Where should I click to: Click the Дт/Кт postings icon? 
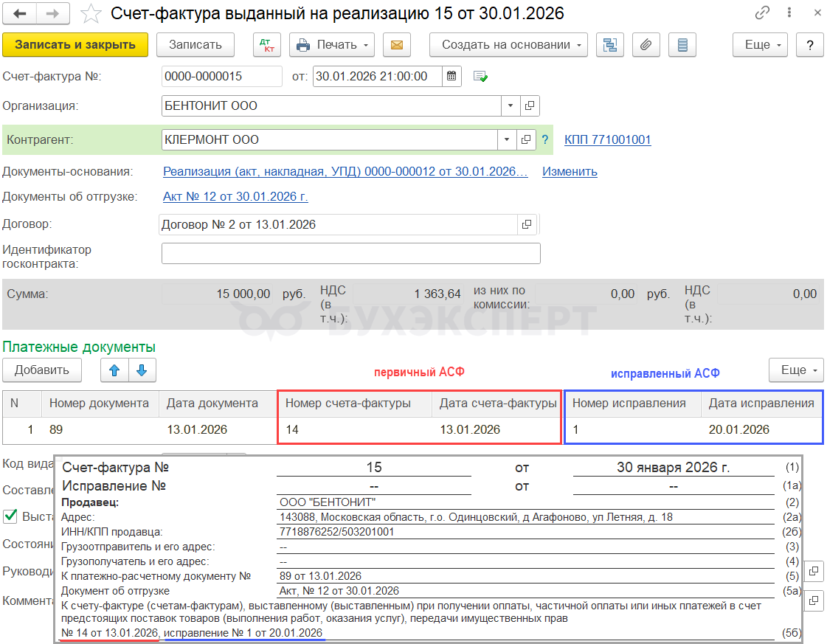266,45
